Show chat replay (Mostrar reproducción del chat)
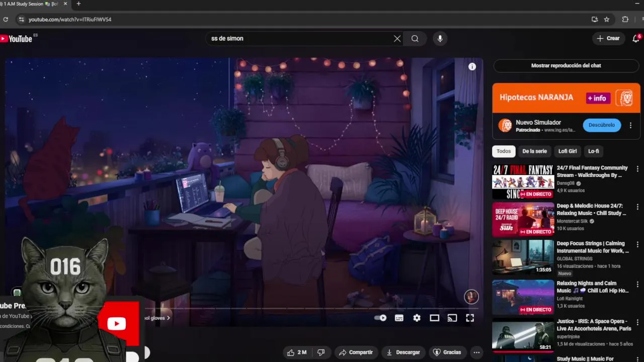 (x=566, y=66)
